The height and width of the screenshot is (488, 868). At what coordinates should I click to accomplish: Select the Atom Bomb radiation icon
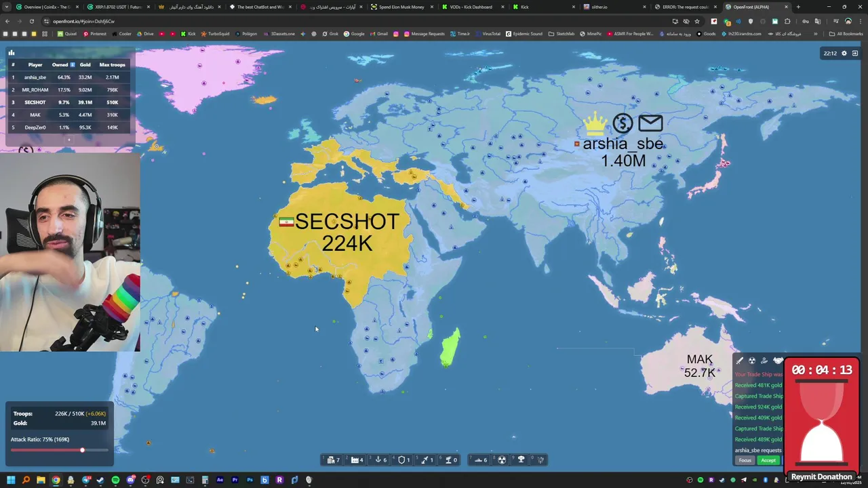click(x=502, y=460)
